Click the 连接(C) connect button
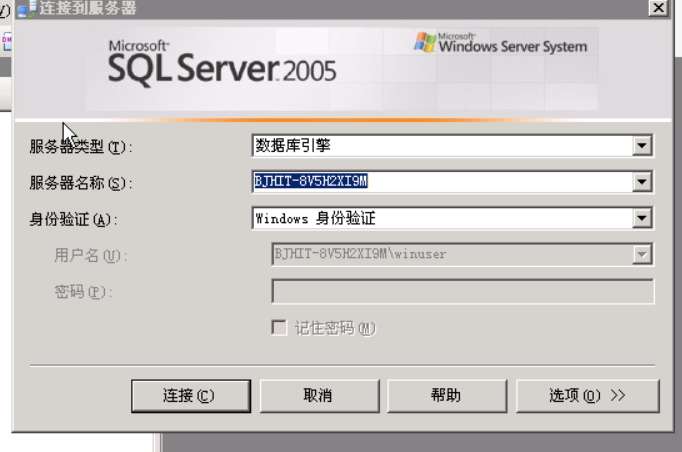 191,396
